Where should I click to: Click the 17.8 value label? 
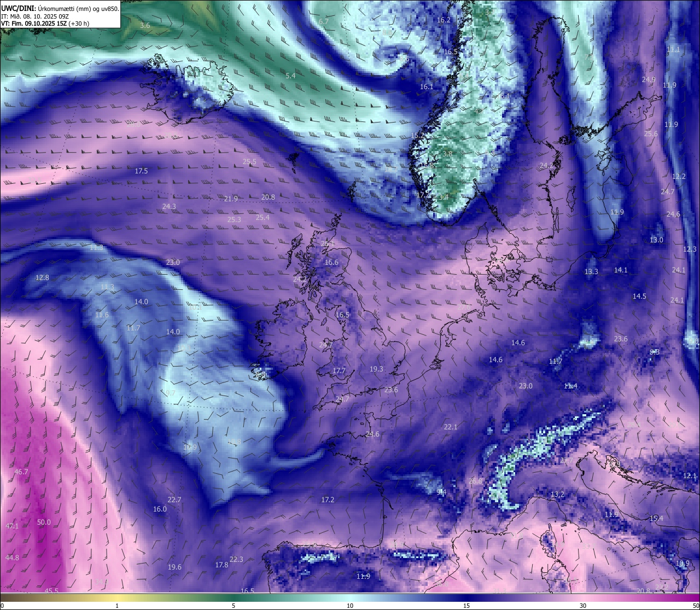[x=221, y=565]
